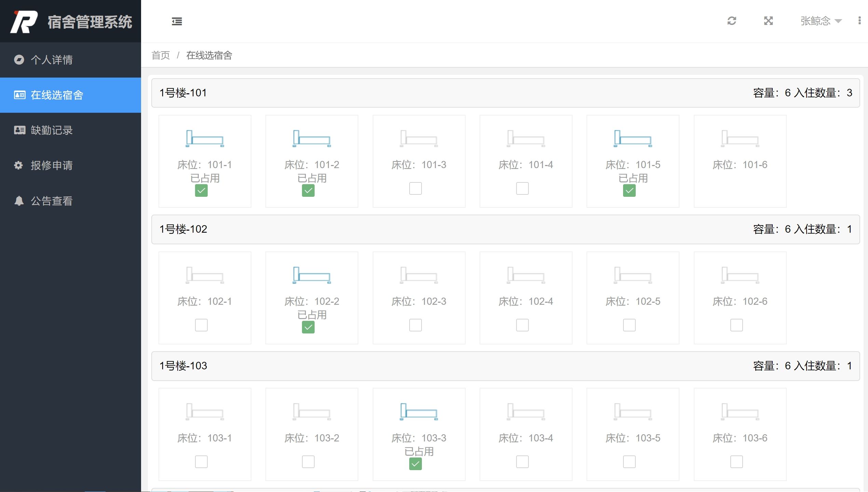Open 公告查看 in the sidebar
The width and height of the screenshot is (868, 492).
51,201
